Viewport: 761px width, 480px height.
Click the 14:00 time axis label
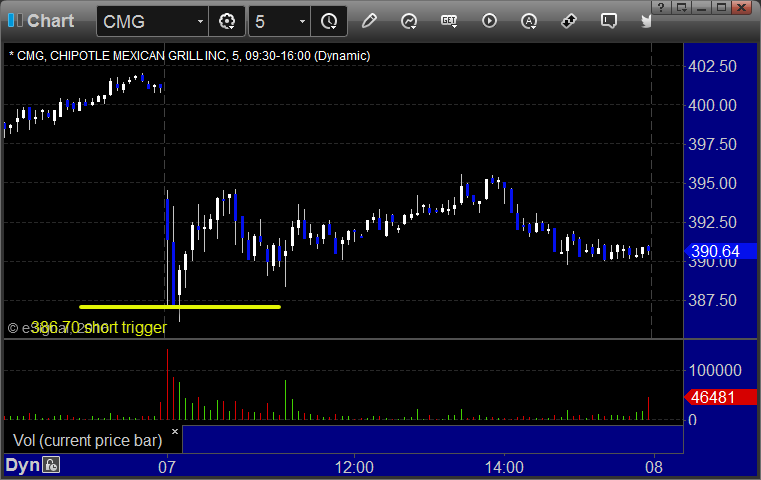[504, 467]
